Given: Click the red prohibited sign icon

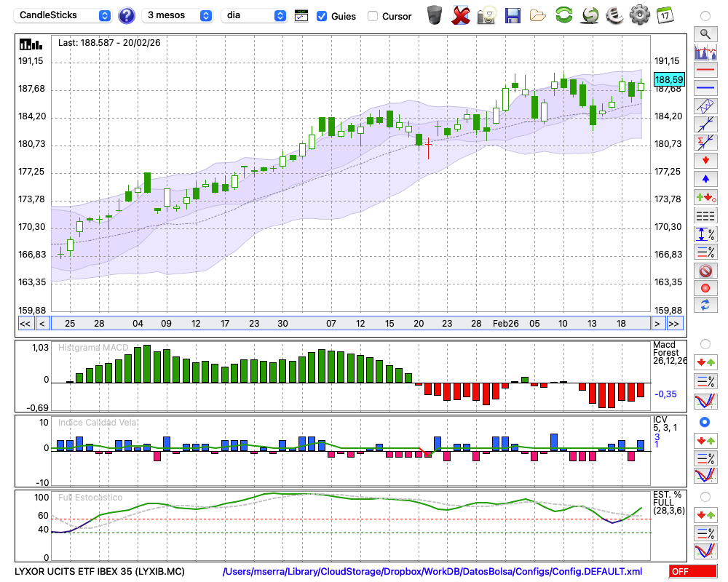Looking at the screenshot, I should pos(705,271).
